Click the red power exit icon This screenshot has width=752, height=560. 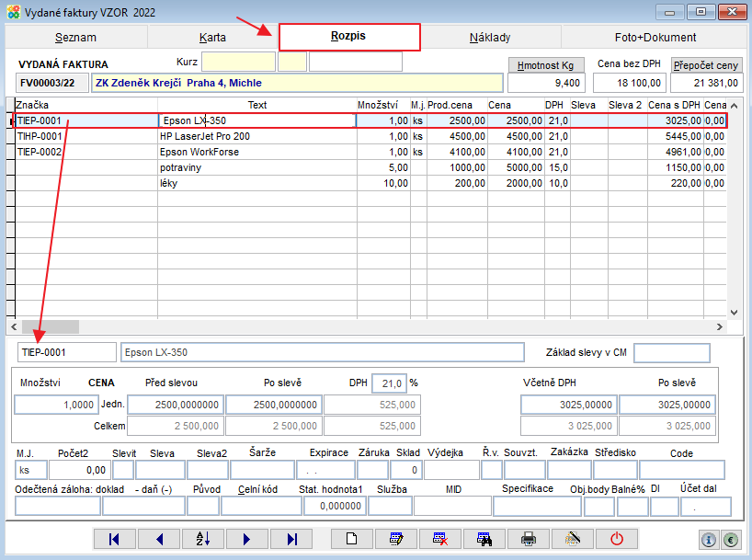pos(617,539)
